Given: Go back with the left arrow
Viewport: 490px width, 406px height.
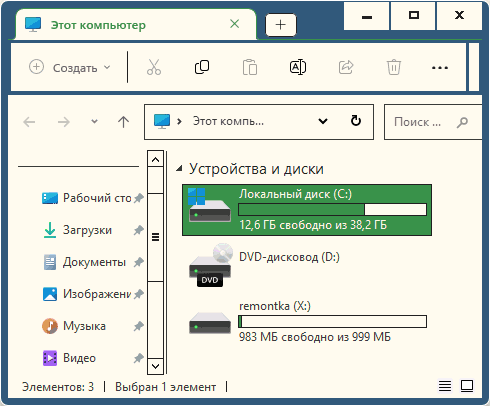Looking at the screenshot, I should pyautogui.click(x=29, y=122).
